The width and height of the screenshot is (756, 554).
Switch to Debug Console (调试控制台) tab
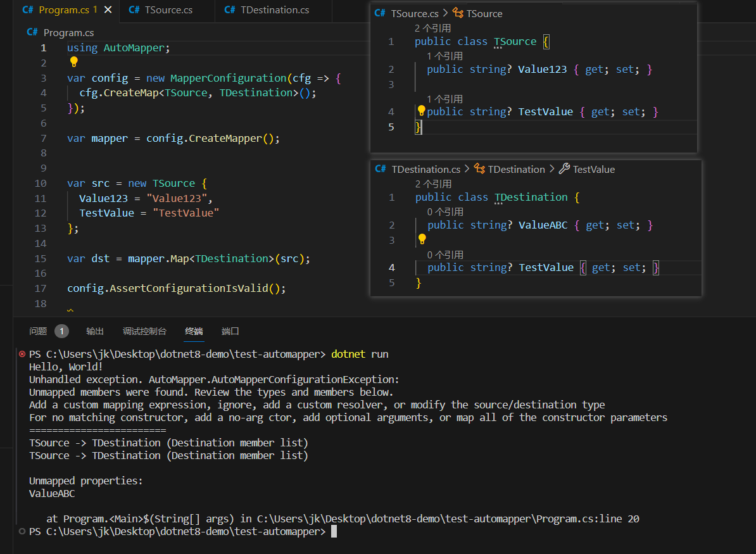[x=144, y=331]
